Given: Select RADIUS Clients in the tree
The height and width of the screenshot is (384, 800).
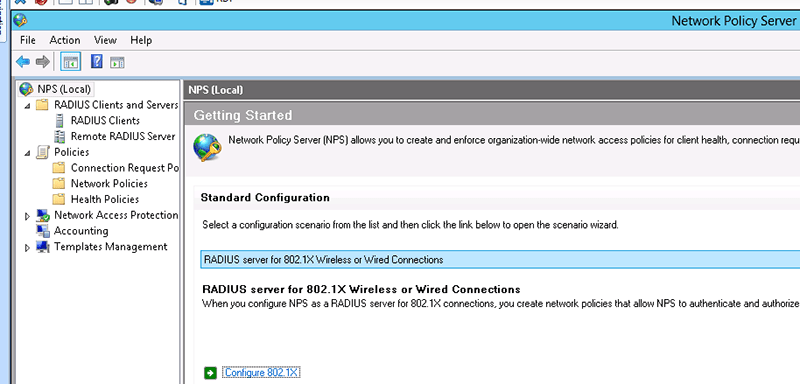Looking at the screenshot, I should tap(105, 121).
